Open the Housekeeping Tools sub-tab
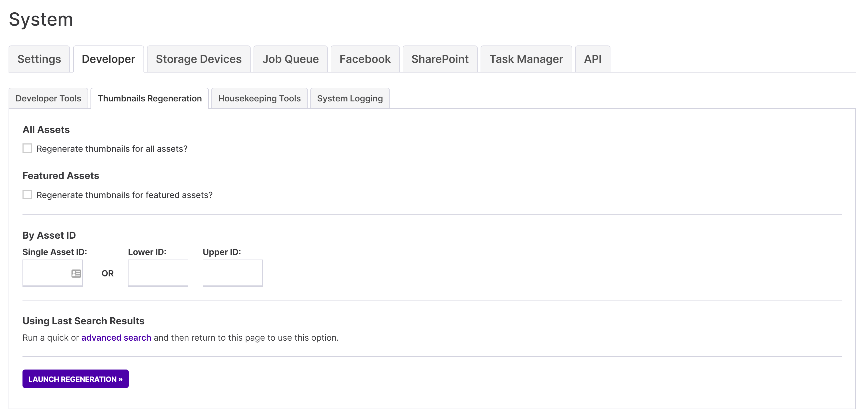Screen dimensions: 868x411 pos(259,98)
